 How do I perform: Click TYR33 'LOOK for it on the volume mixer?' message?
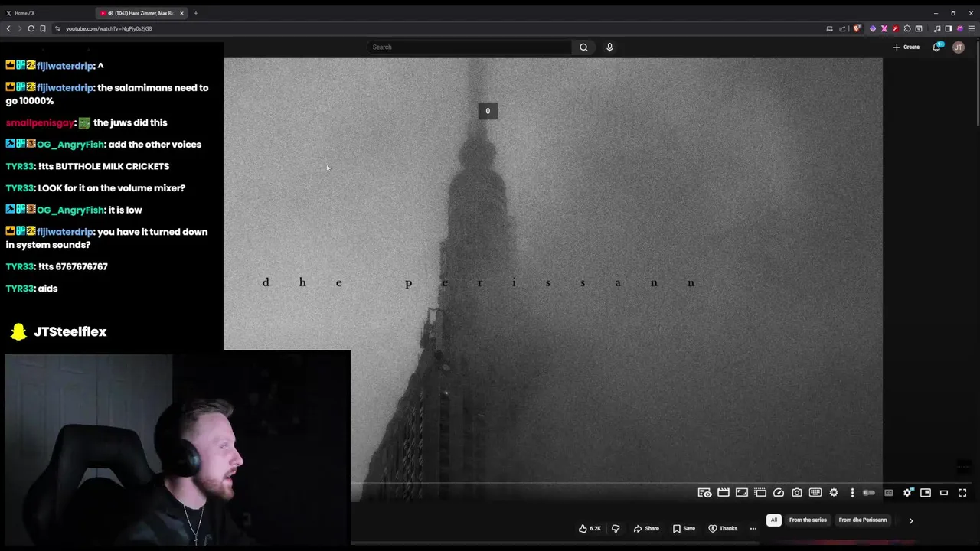(96, 187)
